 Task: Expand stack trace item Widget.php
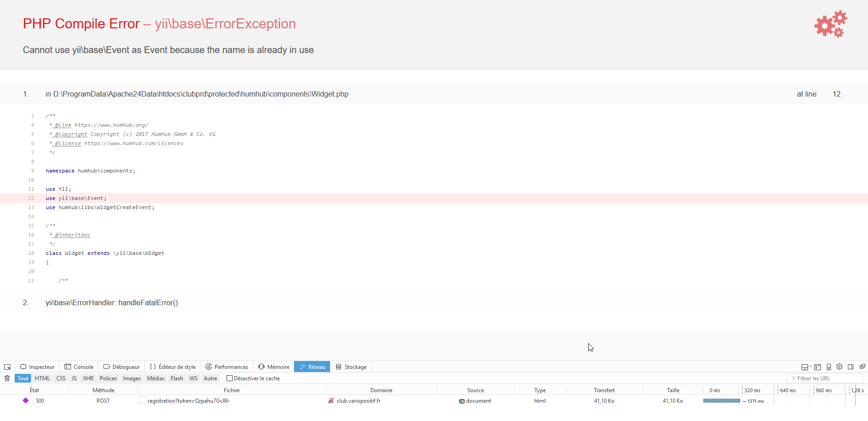click(x=434, y=94)
